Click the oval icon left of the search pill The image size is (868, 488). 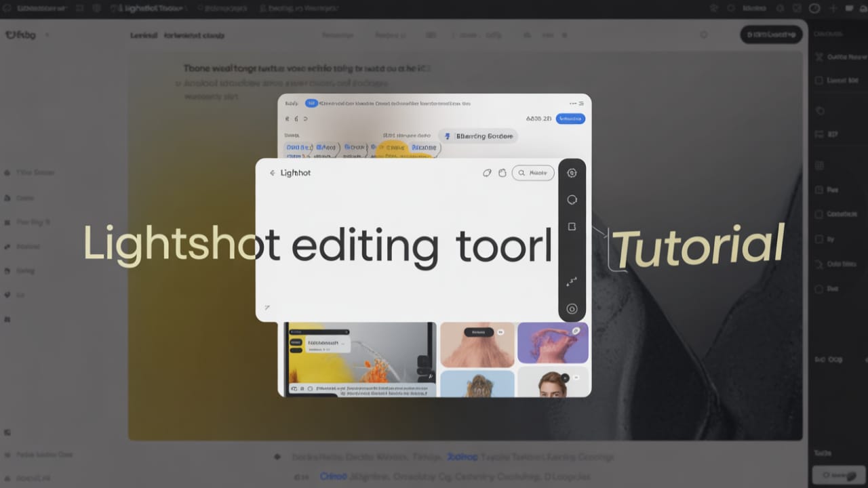click(x=487, y=173)
